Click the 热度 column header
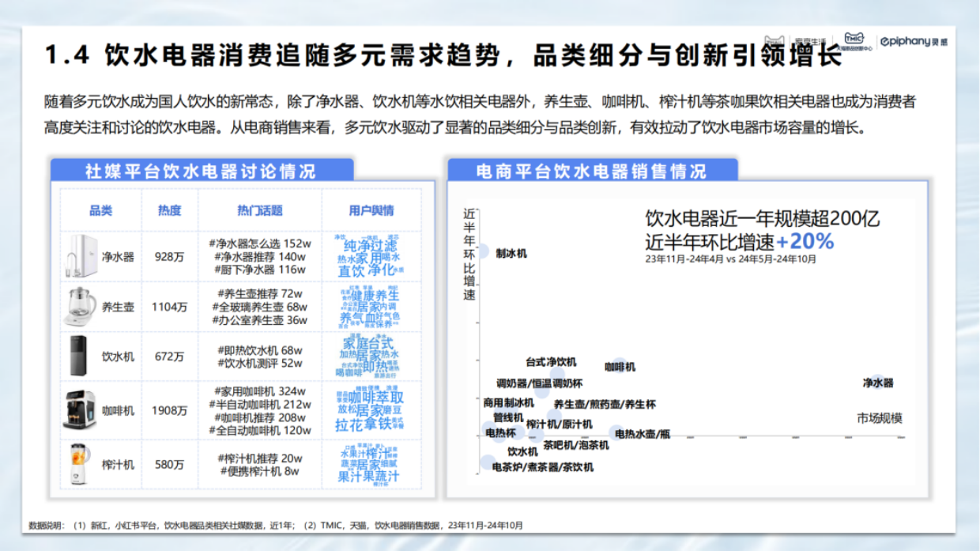This screenshot has width=980, height=551. pos(169,210)
